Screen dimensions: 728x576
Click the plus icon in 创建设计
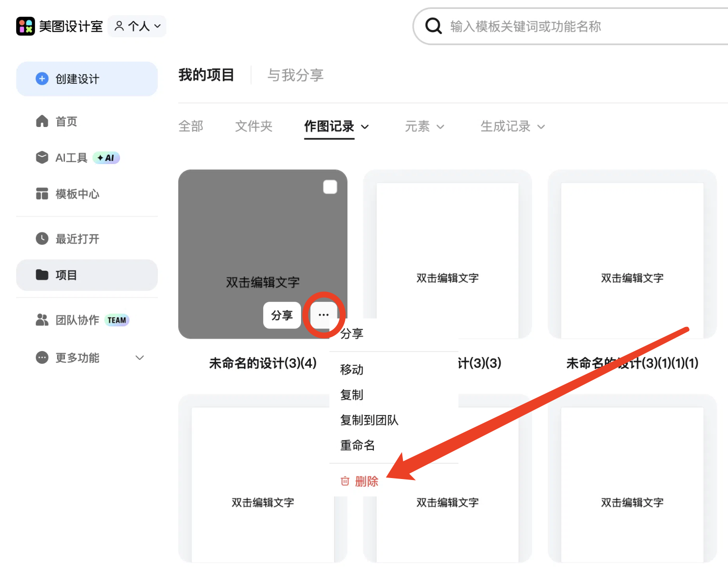(x=42, y=79)
